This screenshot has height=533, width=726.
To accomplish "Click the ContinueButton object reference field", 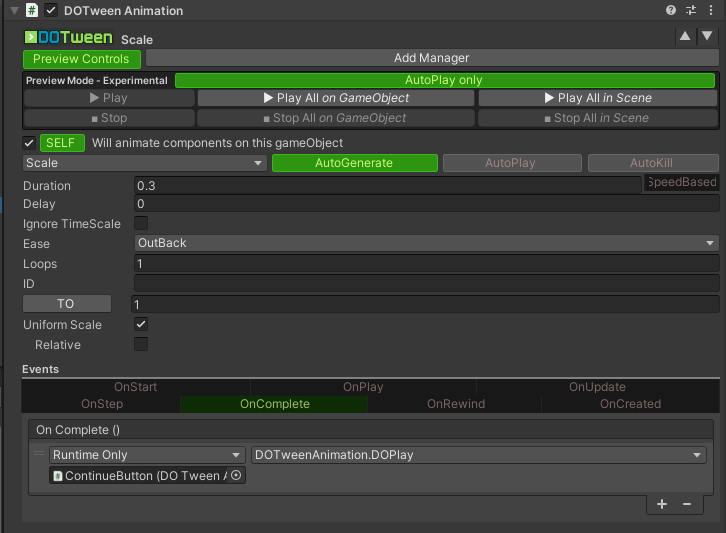I will [x=147, y=476].
